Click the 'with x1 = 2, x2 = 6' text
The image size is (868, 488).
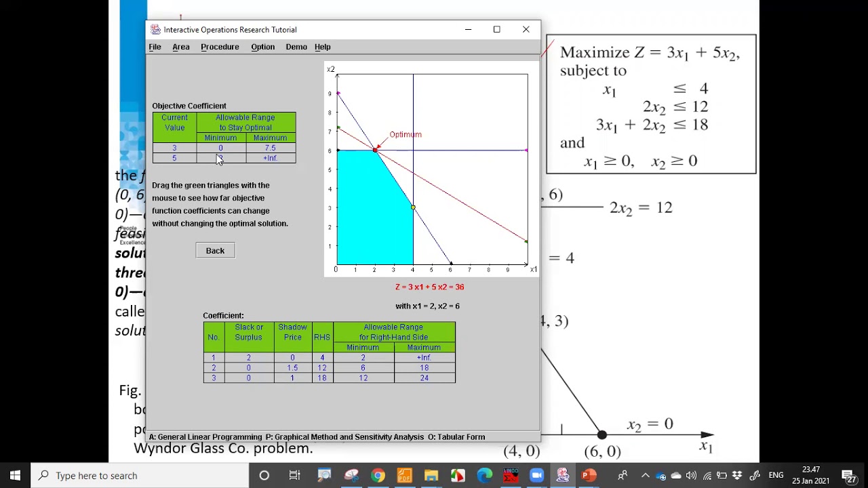pyautogui.click(x=427, y=306)
